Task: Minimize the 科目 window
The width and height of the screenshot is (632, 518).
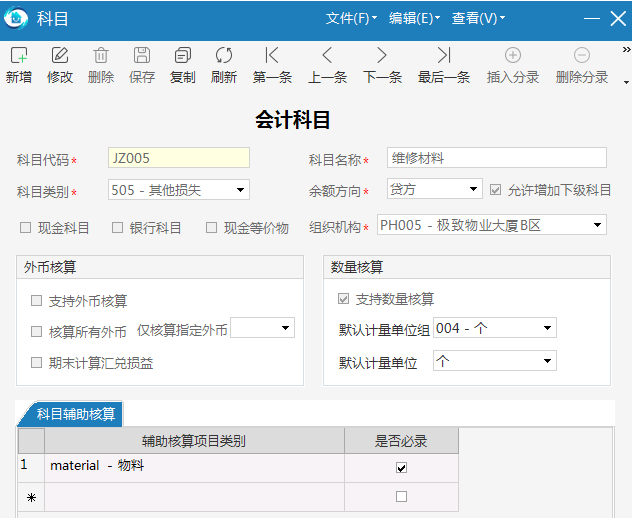Action: click(x=592, y=19)
